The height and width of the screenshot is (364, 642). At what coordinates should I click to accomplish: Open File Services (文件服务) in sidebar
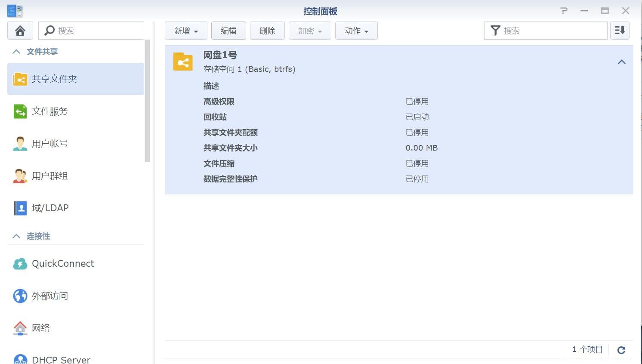click(x=76, y=111)
